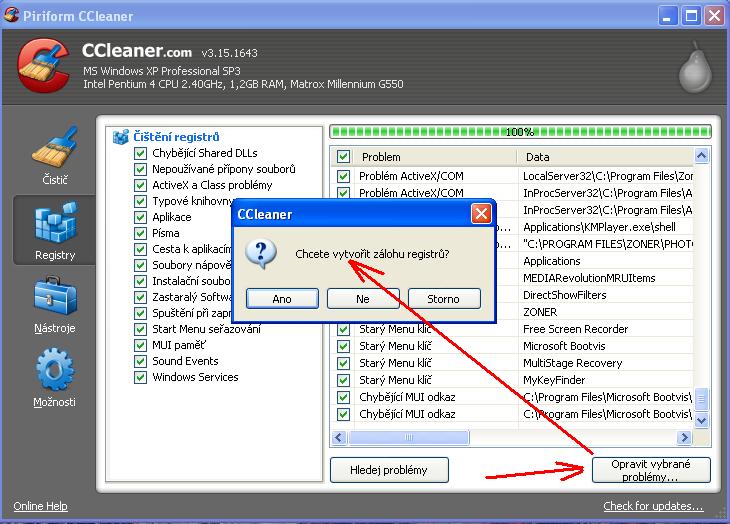Click the CCleaner logo in header
Screen dimensions: 730x524
43,66
